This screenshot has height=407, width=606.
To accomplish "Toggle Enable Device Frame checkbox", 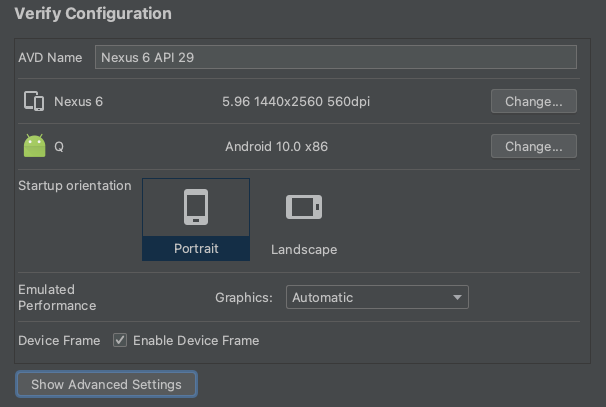I will (x=120, y=340).
